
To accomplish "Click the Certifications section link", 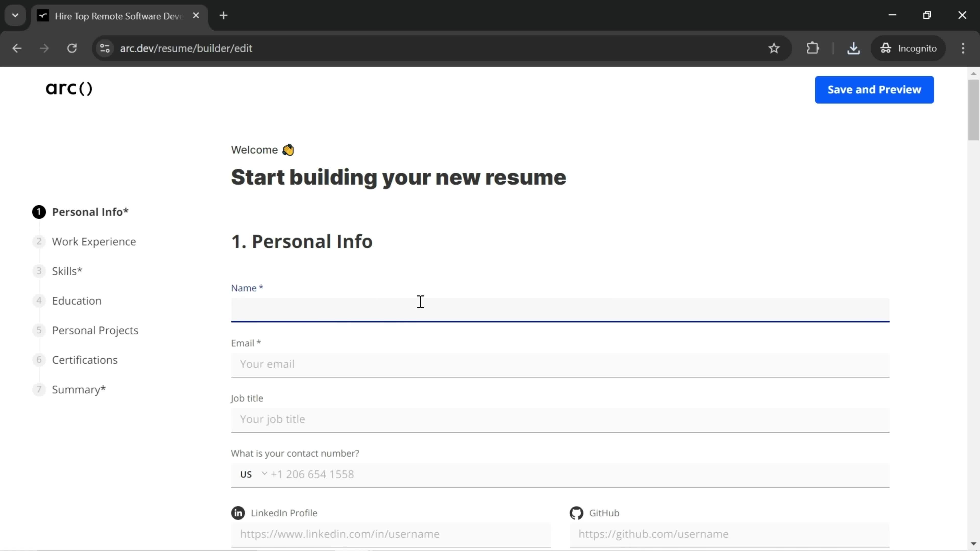I will 85,359.
